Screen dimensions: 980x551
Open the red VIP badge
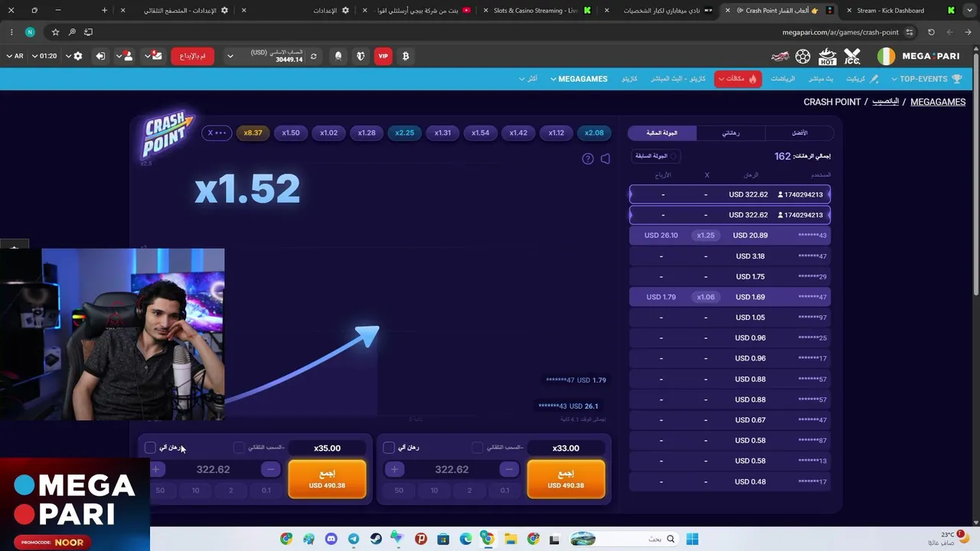(x=383, y=56)
